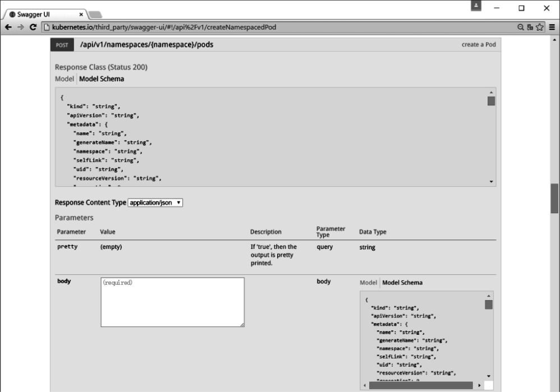Click the response schema scrollbar thumb
Screen dimensions: 560x392
[492, 101]
